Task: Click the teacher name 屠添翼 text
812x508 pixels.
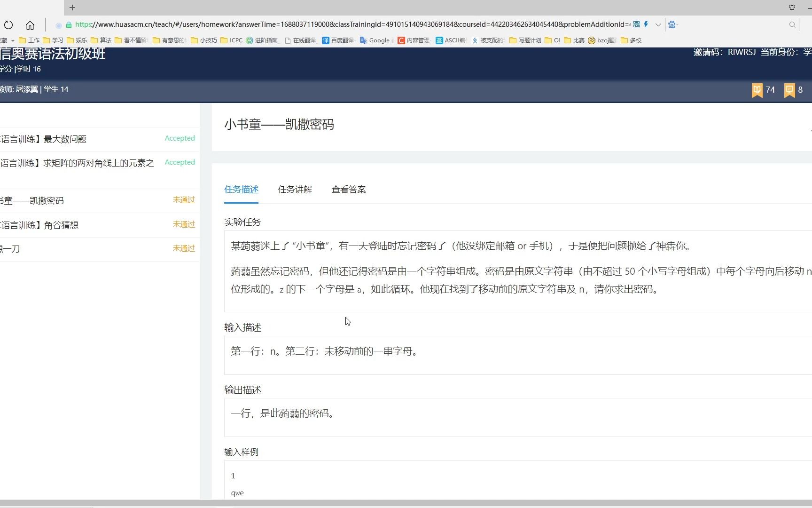Action: pos(27,89)
